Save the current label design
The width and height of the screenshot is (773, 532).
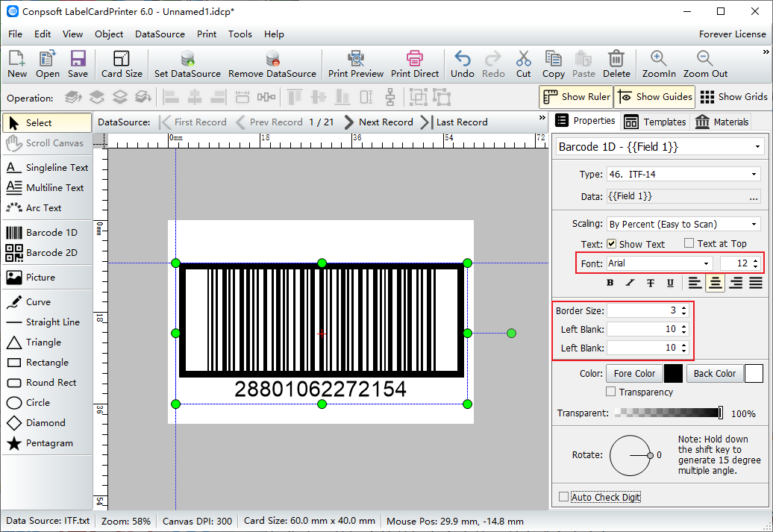click(x=78, y=64)
